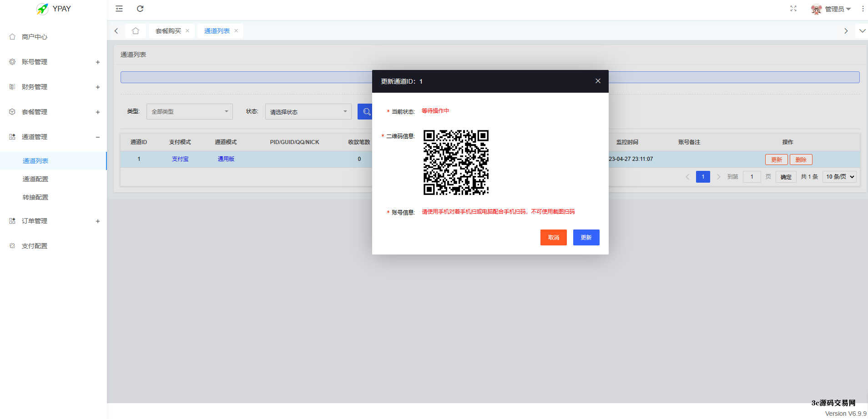This screenshot has width=868, height=419.
Task: Click 账号管理 gear icon in sidebar
Action: click(x=12, y=62)
